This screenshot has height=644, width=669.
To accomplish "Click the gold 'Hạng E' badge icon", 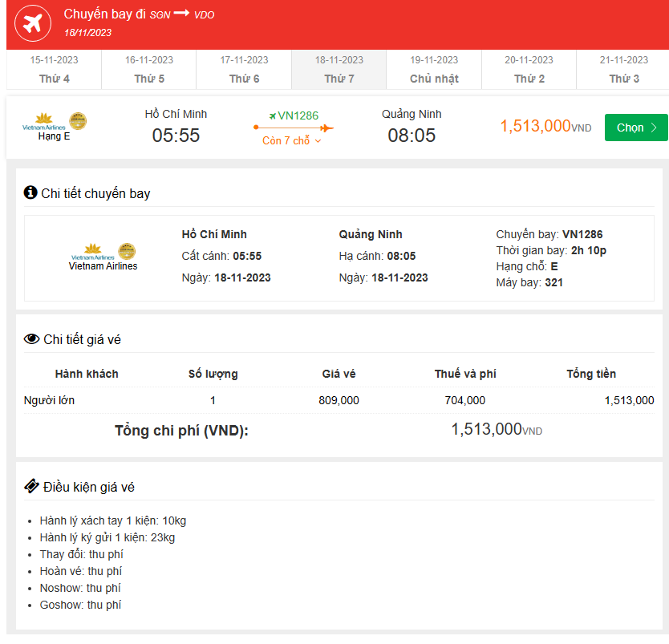I will pos(76,120).
